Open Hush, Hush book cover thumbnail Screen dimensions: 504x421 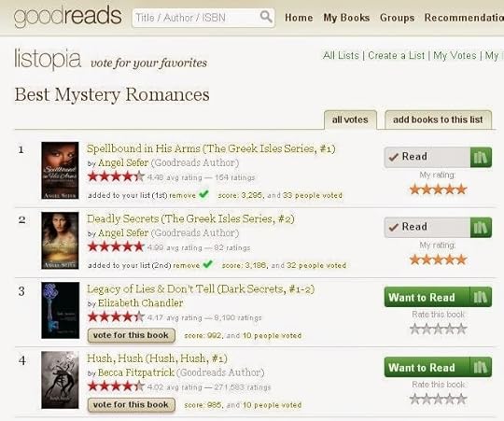pos(60,380)
